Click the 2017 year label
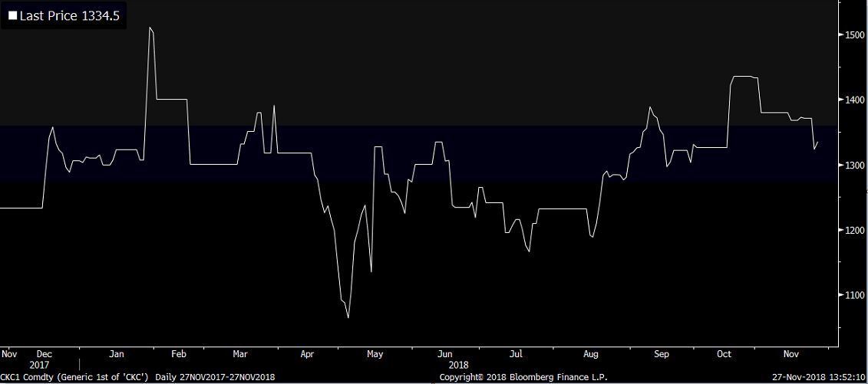The width and height of the screenshot is (868, 384). [x=39, y=365]
